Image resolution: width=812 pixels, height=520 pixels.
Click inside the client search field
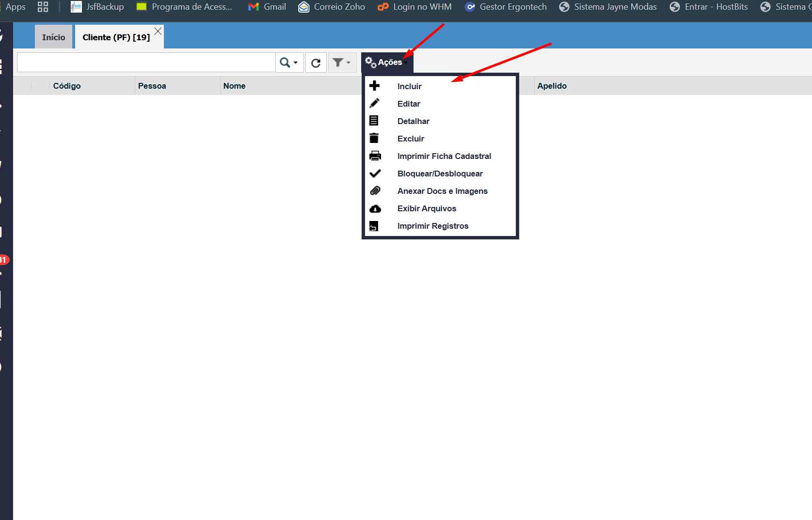[x=146, y=63]
